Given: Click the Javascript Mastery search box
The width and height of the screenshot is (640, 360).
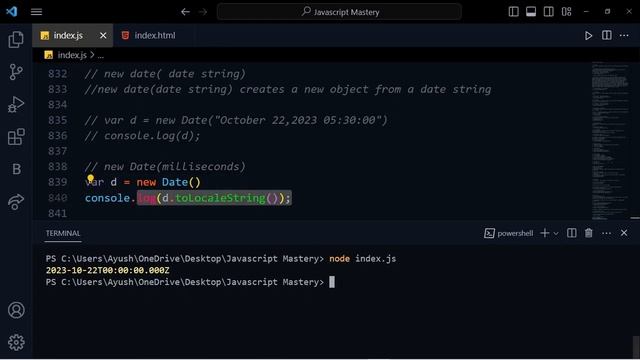Looking at the screenshot, I should [339, 12].
